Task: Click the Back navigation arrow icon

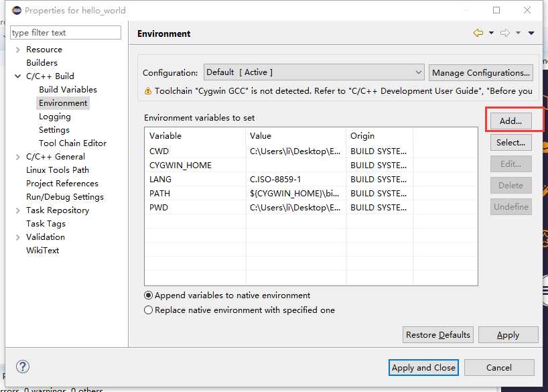Action: [x=478, y=33]
